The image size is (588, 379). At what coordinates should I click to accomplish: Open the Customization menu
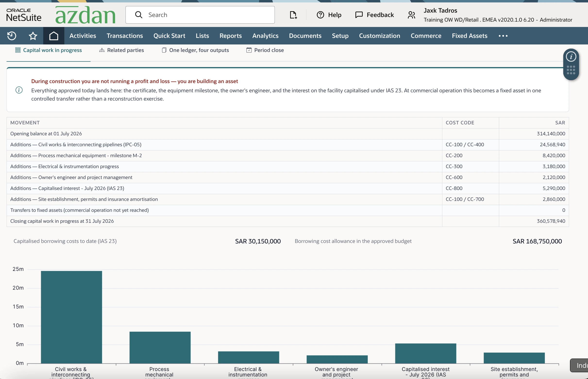click(379, 36)
